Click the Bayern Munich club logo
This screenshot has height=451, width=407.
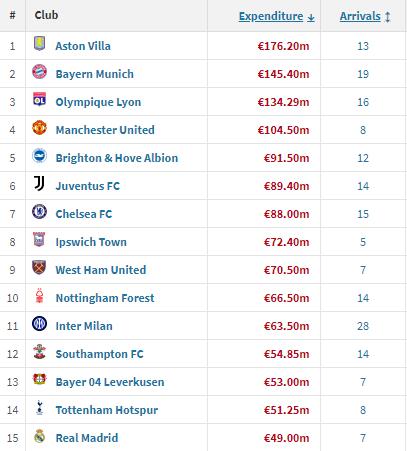coord(39,72)
